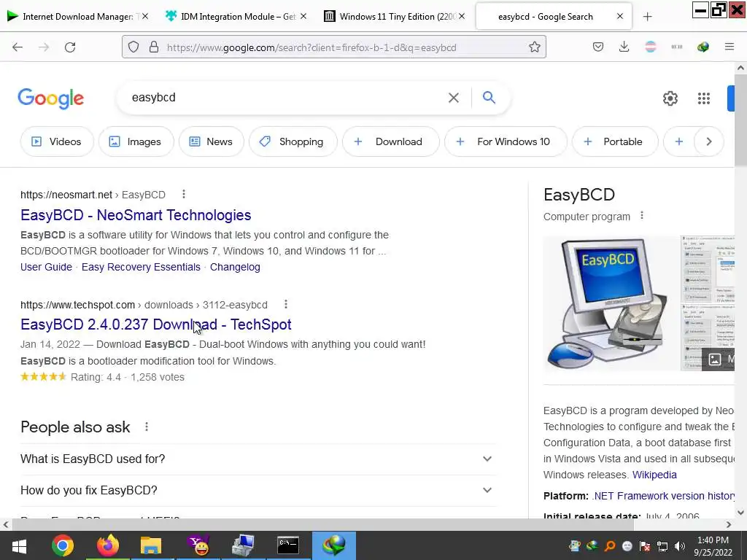747x560 pixels.
Task: Click the volume tray icon
Action: coord(680,546)
